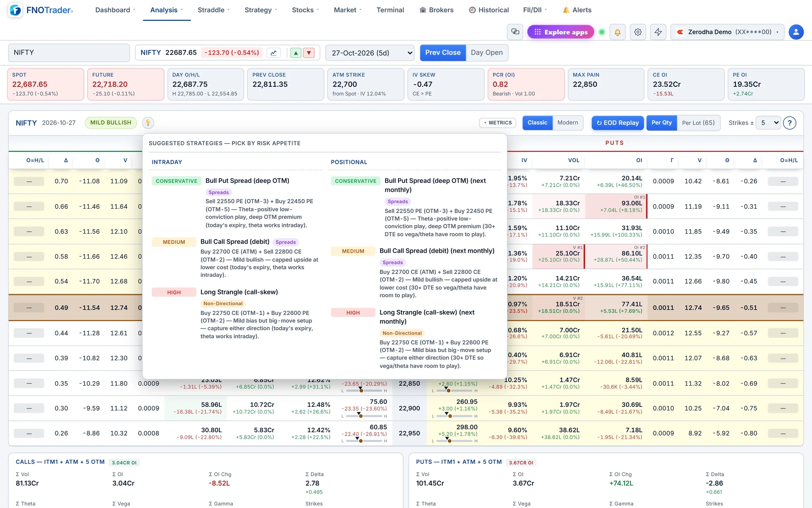The width and height of the screenshot is (812, 508).
Task: Open Strikes count dropdown
Action: click(x=768, y=123)
